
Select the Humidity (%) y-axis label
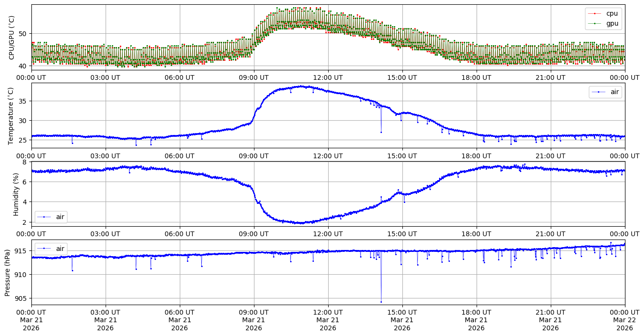16,194
